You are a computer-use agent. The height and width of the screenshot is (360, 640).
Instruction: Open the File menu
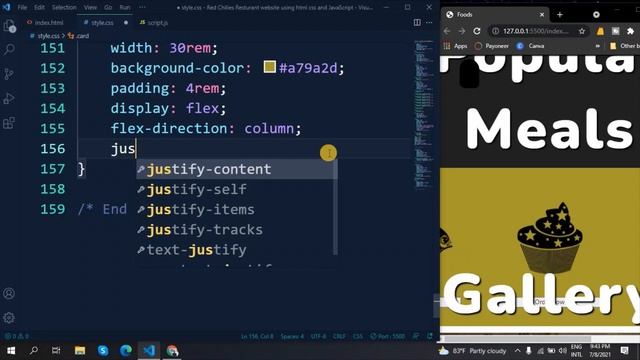[x=22, y=7]
